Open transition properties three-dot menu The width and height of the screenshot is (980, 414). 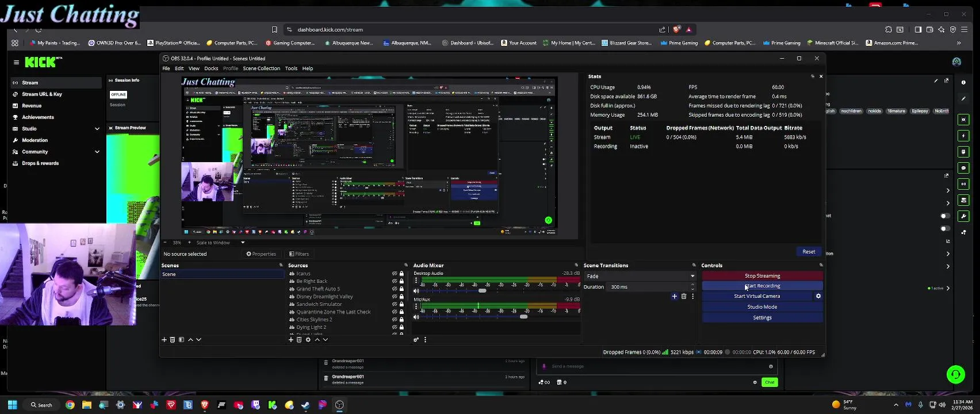pos(692,297)
